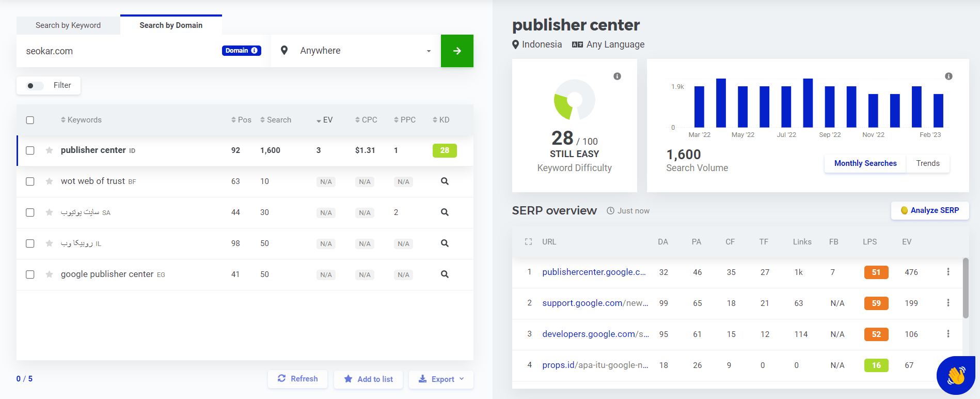
Task: Sort table by Search column
Action: (x=276, y=120)
